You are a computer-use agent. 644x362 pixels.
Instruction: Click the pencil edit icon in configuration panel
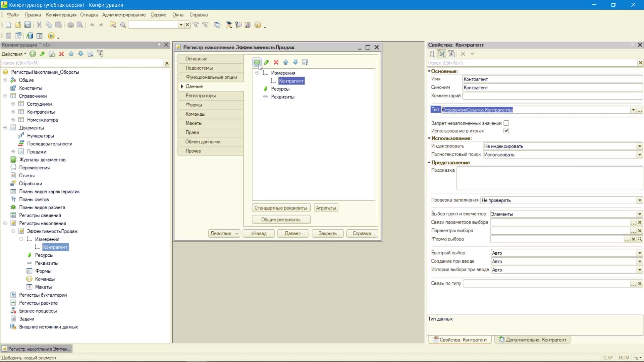[42, 54]
